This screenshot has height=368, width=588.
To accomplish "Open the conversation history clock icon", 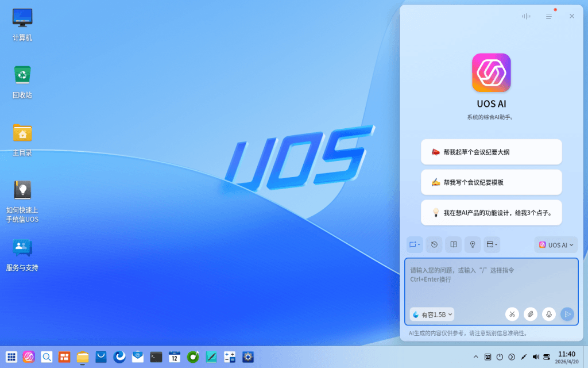I will coord(434,244).
